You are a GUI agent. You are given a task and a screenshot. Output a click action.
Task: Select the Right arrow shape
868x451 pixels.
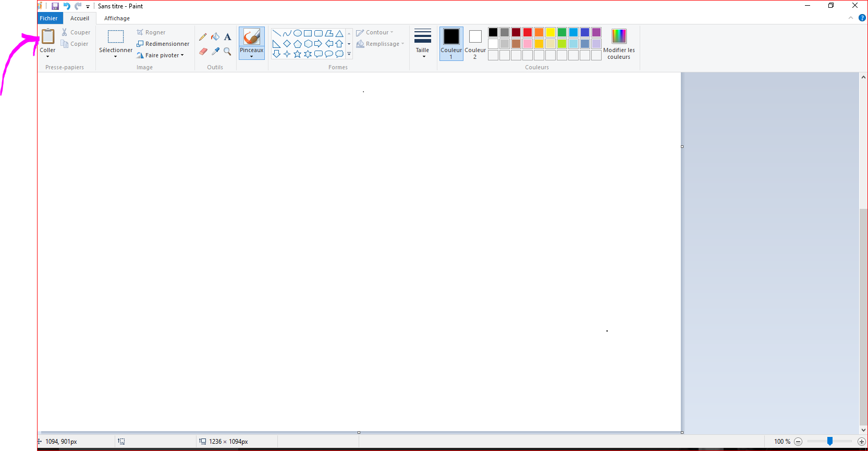point(319,44)
